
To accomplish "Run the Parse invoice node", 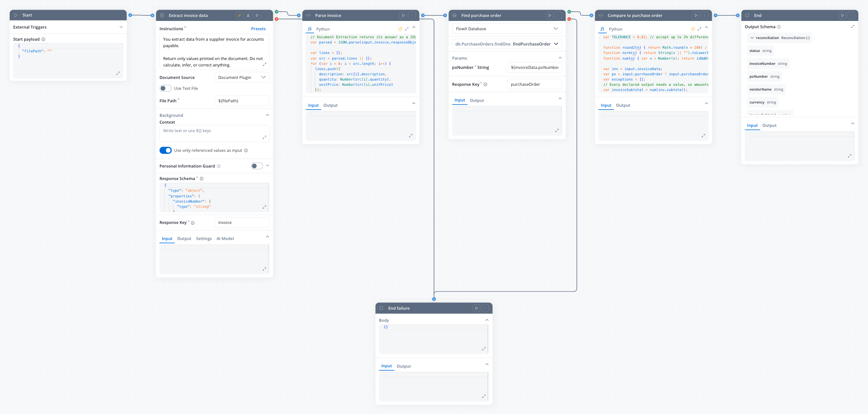I will coord(403,15).
